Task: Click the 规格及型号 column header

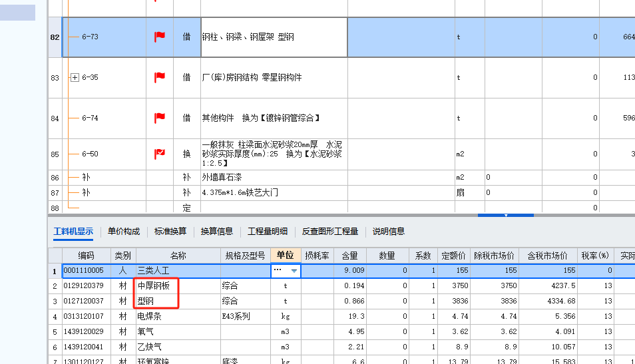Action: [246, 256]
